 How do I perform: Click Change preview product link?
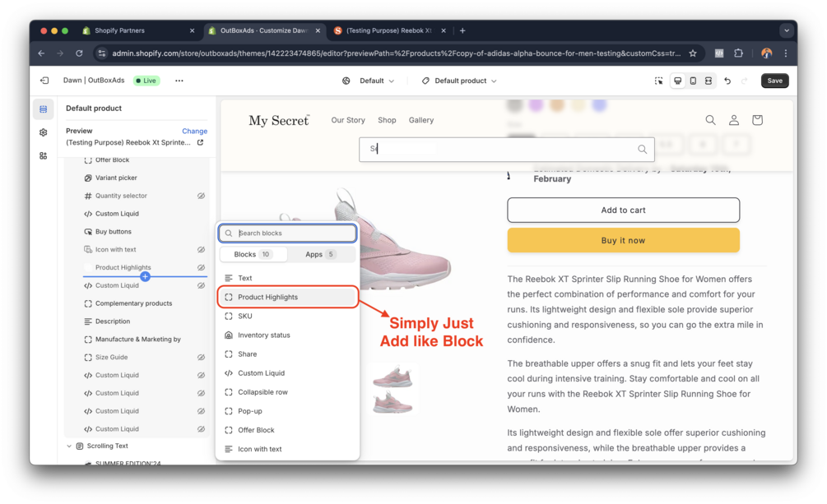pos(195,131)
